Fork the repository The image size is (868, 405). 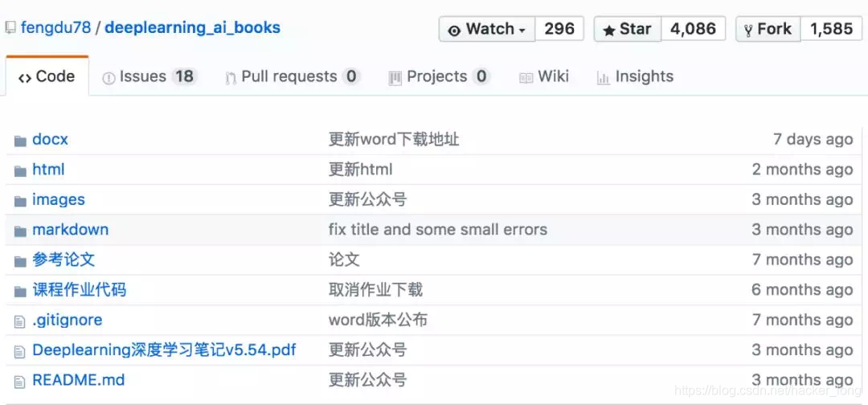click(x=768, y=29)
